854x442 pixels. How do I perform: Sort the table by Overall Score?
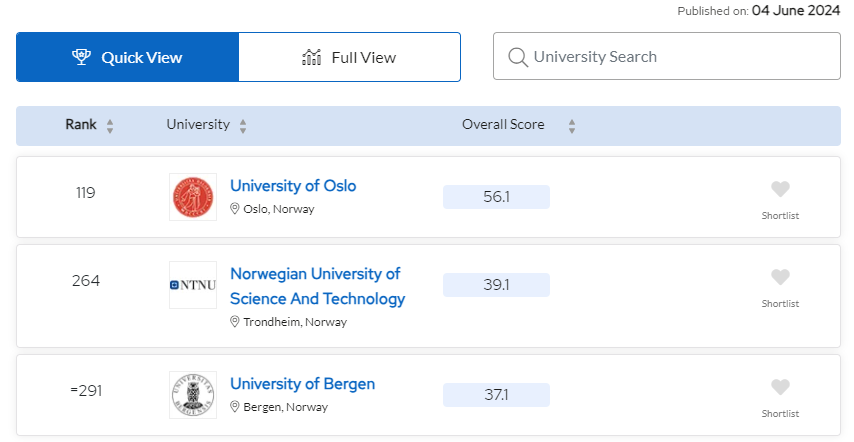pos(572,126)
